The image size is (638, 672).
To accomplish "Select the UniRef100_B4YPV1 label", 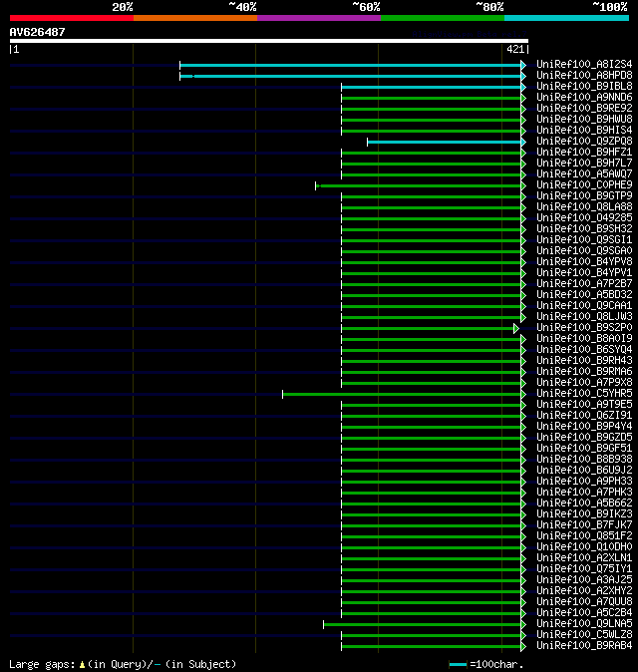I will click(584, 272).
